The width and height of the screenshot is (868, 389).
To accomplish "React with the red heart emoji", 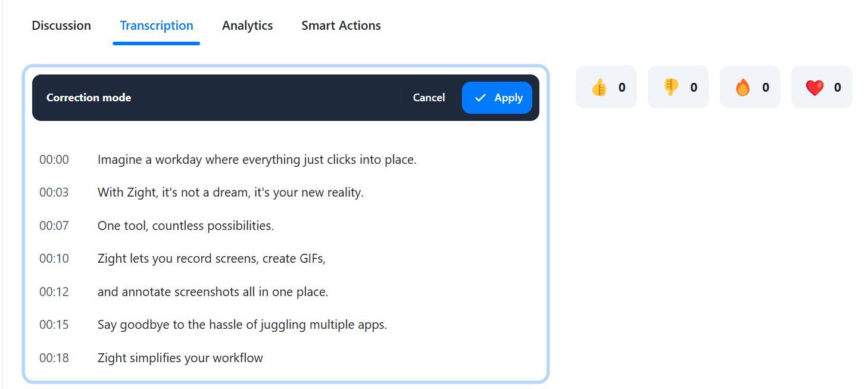I will click(822, 88).
